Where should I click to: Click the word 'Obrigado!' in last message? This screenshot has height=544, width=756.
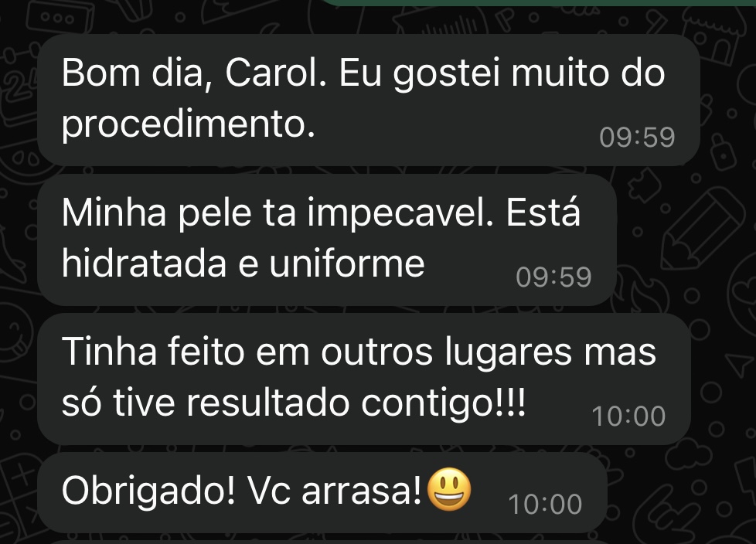(148, 491)
